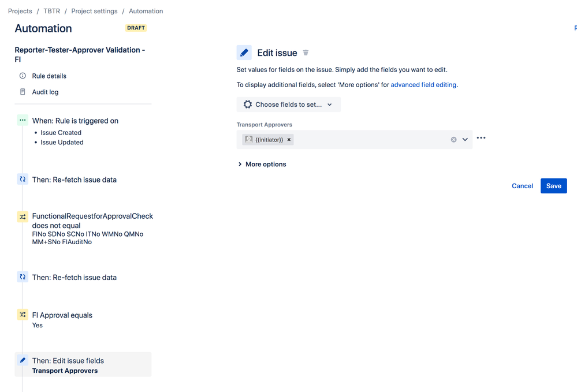Click the Save button
577x392 pixels.
coord(553,186)
